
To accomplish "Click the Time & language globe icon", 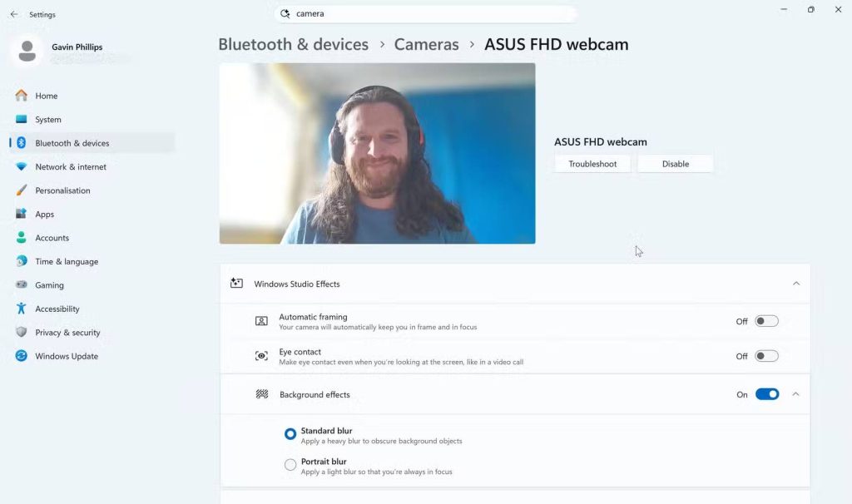I will (21, 261).
